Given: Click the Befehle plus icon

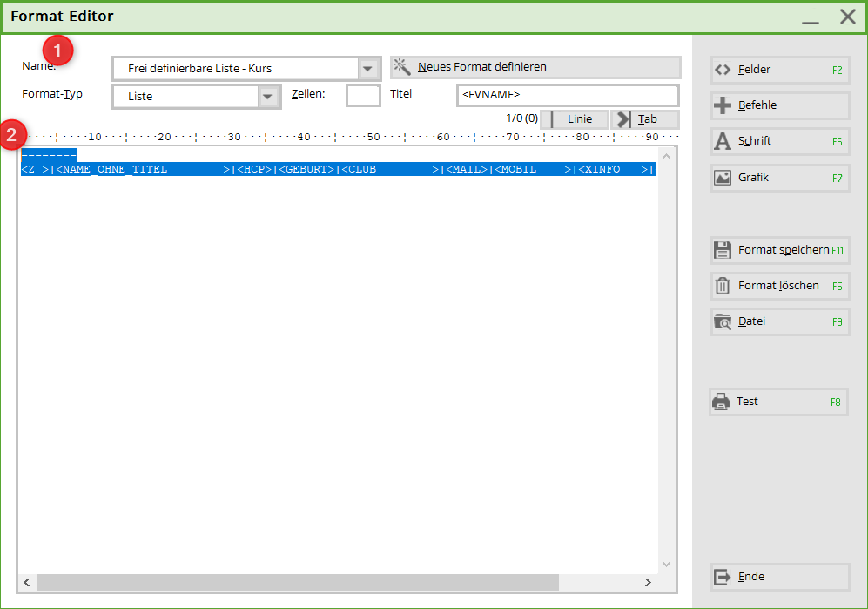Looking at the screenshot, I should [723, 105].
